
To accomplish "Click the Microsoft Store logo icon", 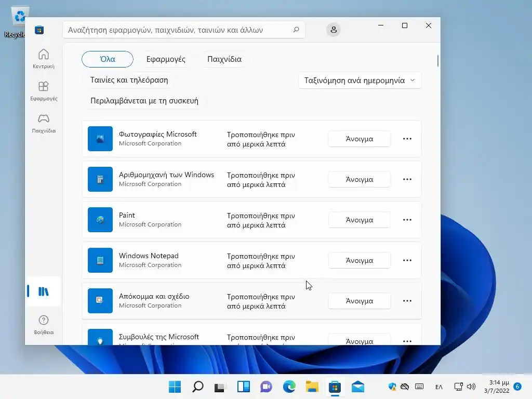I will click(x=39, y=30).
